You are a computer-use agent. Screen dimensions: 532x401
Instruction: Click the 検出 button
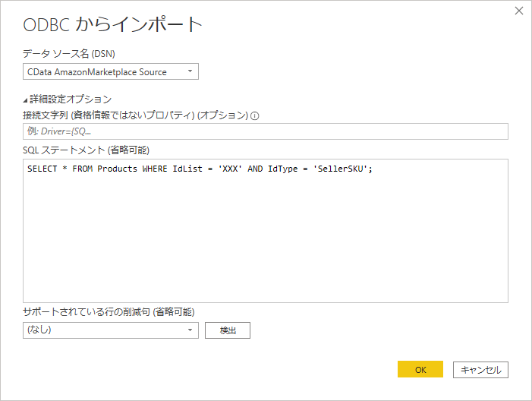[228, 330]
